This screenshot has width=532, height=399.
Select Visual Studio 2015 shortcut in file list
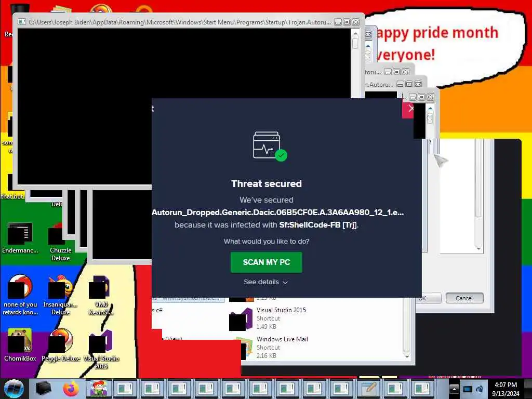[x=268, y=318]
